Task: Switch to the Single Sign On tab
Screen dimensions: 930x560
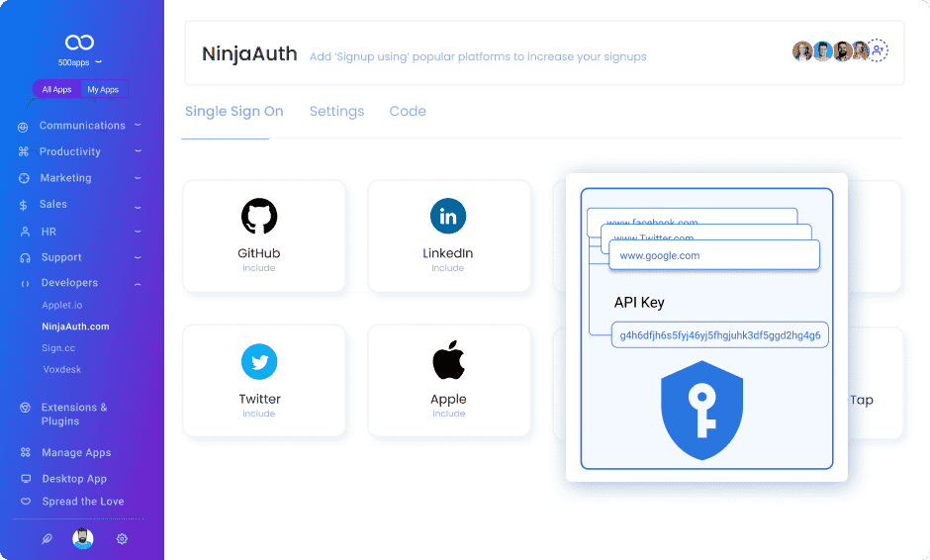Action: (x=234, y=111)
